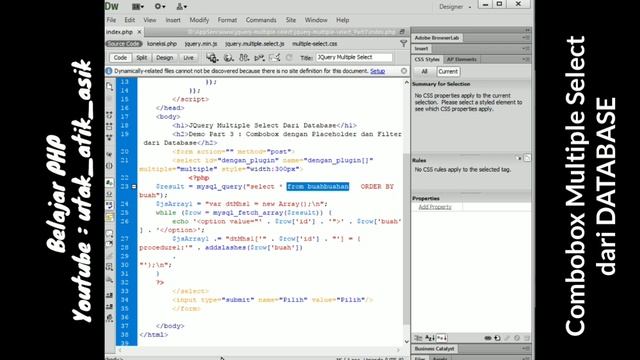Screen dimensions: 640x360
Task: Click the Apply Comment icon
Action: [109, 233]
